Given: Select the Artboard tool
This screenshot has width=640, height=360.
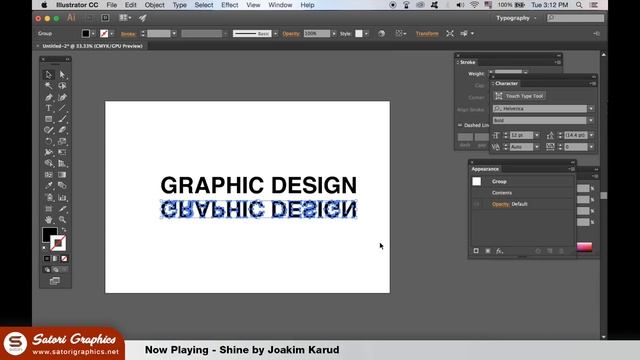Looking at the screenshot, I should click(x=49, y=209).
